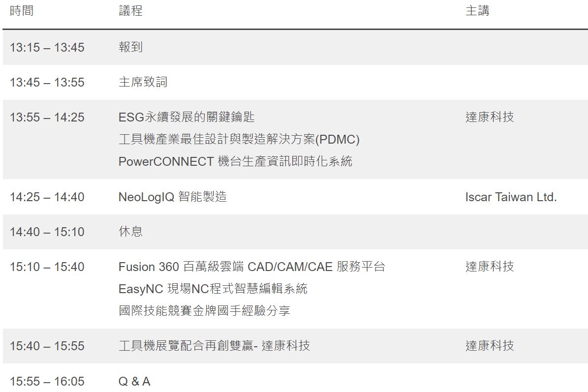Click the 14:40 – 15:10 time cell

pos(47,232)
